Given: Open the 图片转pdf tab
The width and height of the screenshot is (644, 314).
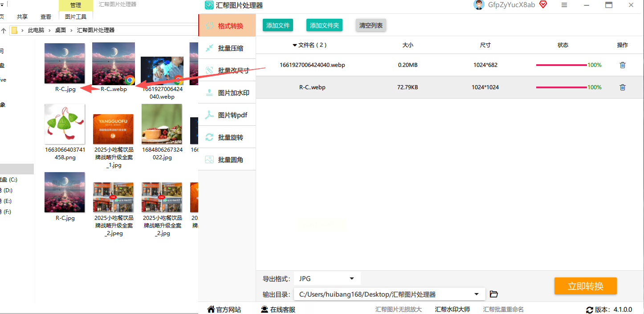Looking at the screenshot, I should pyautogui.click(x=232, y=115).
